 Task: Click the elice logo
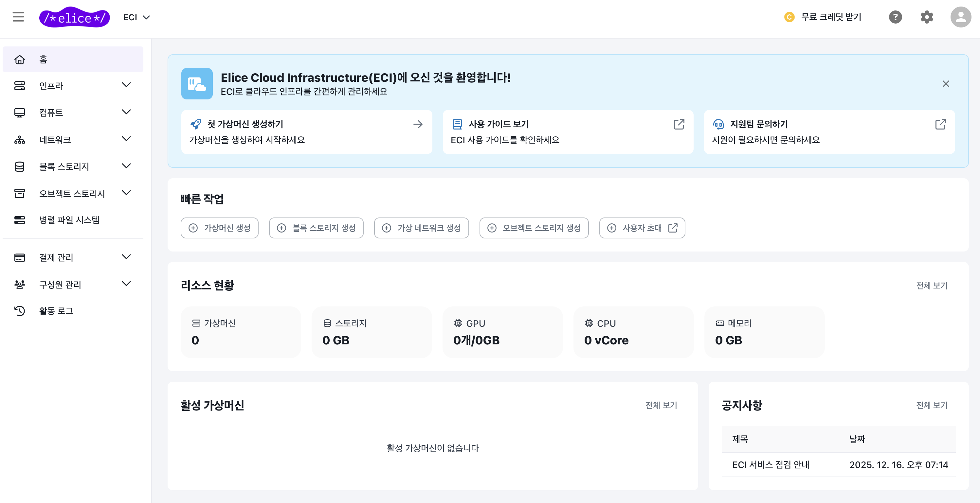pyautogui.click(x=75, y=17)
